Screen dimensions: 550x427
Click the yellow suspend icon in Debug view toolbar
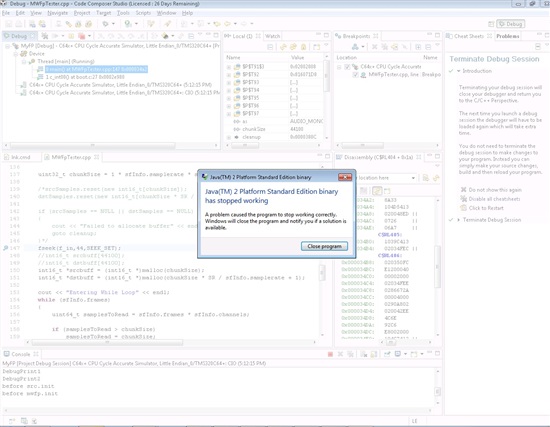71,36
